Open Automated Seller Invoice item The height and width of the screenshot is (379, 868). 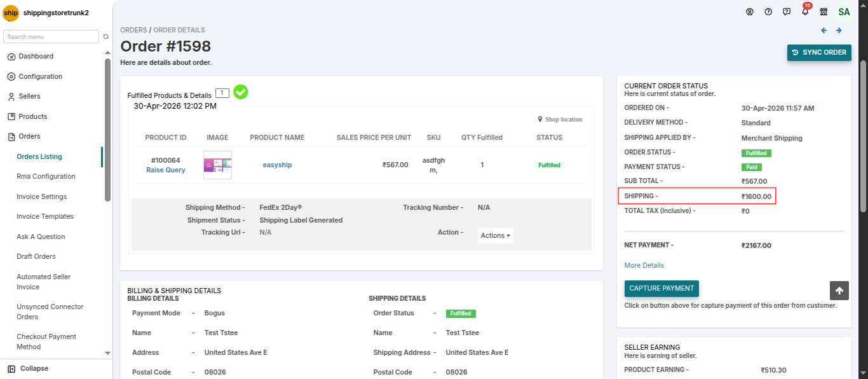44,282
